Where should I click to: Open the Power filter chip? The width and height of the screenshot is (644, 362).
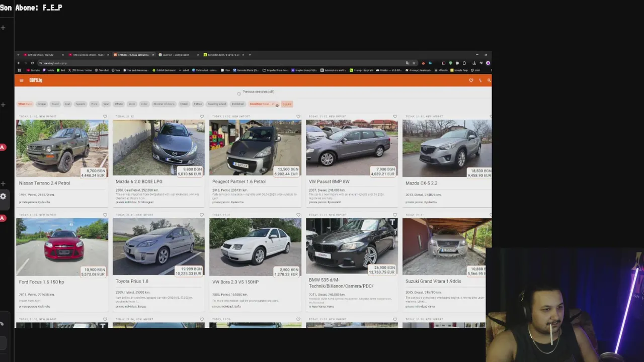(x=184, y=104)
